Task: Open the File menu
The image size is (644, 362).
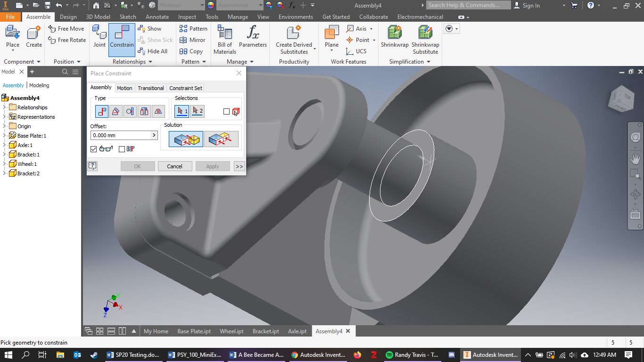Action: pyautogui.click(x=10, y=17)
